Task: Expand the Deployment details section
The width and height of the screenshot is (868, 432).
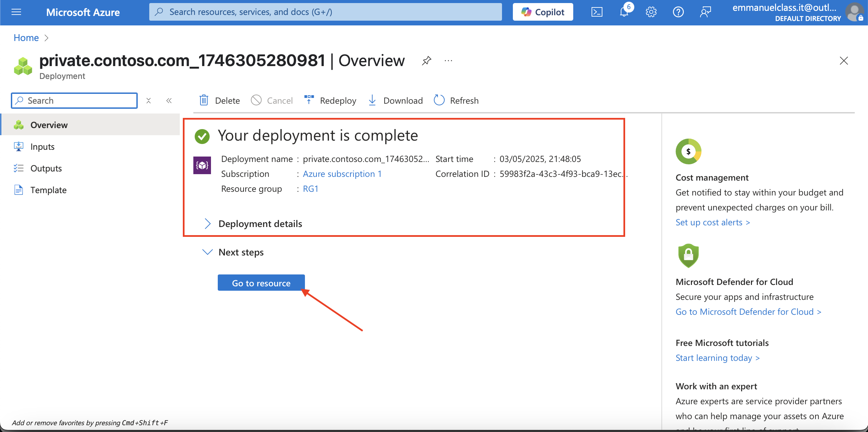Action: [253, 224]
